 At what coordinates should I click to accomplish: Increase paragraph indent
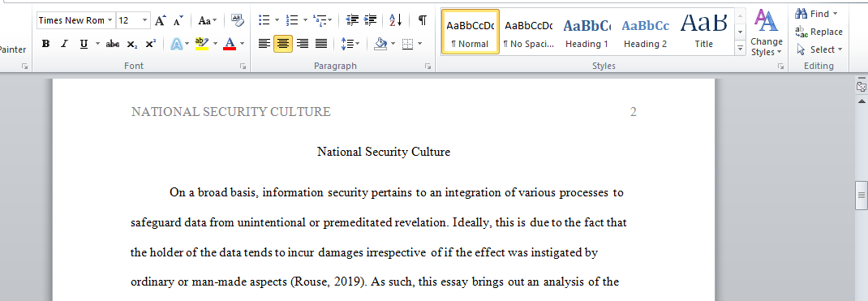371,21
